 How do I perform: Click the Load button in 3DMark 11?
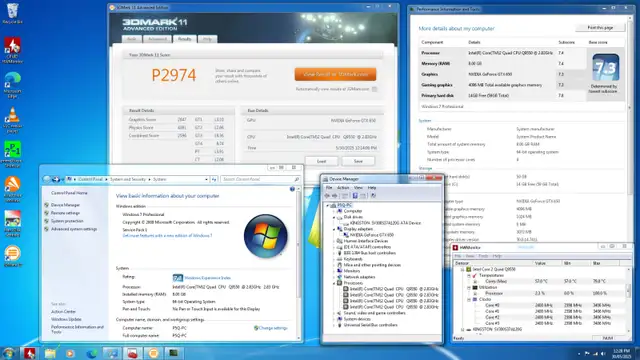321,161
